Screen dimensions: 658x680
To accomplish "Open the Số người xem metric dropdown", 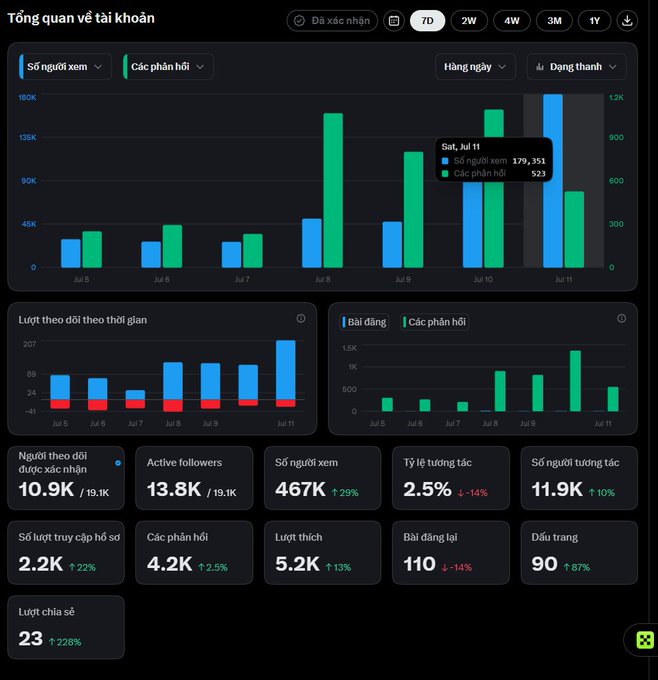I will pos(65,67).
